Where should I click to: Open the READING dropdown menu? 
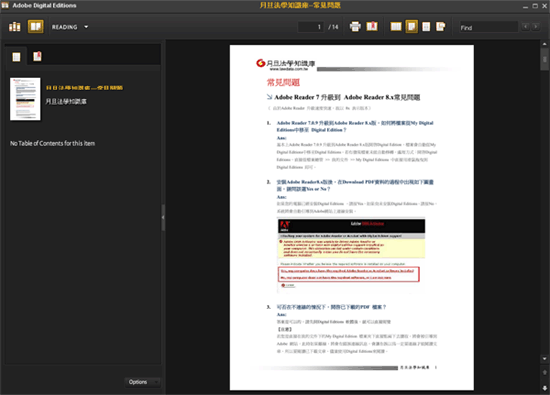point(70,27)
